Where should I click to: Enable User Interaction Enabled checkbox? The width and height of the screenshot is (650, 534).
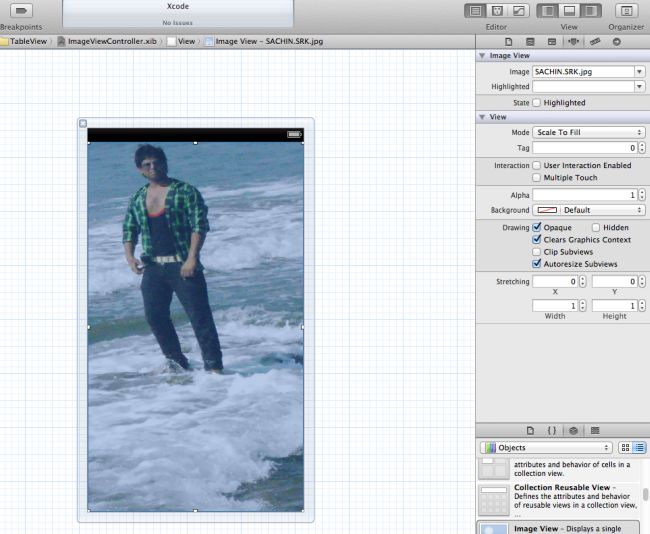pyautogui.click(x=536, y=165)
